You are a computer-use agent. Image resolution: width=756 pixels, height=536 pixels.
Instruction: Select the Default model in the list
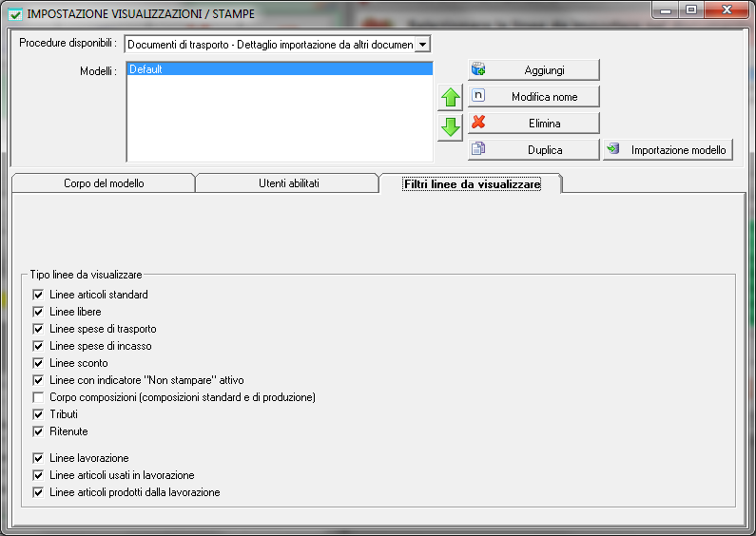pos(280,69)
